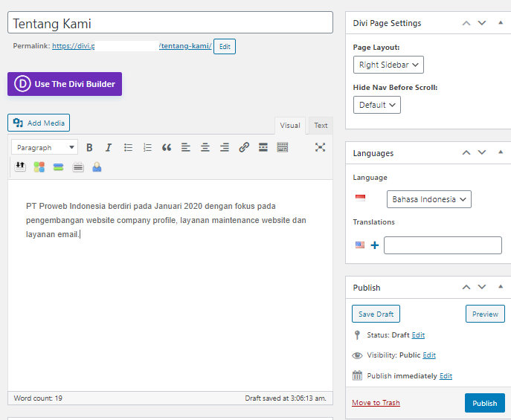511x420 pixels.
Task: Click Save Draft button
Action: (376, 314)
